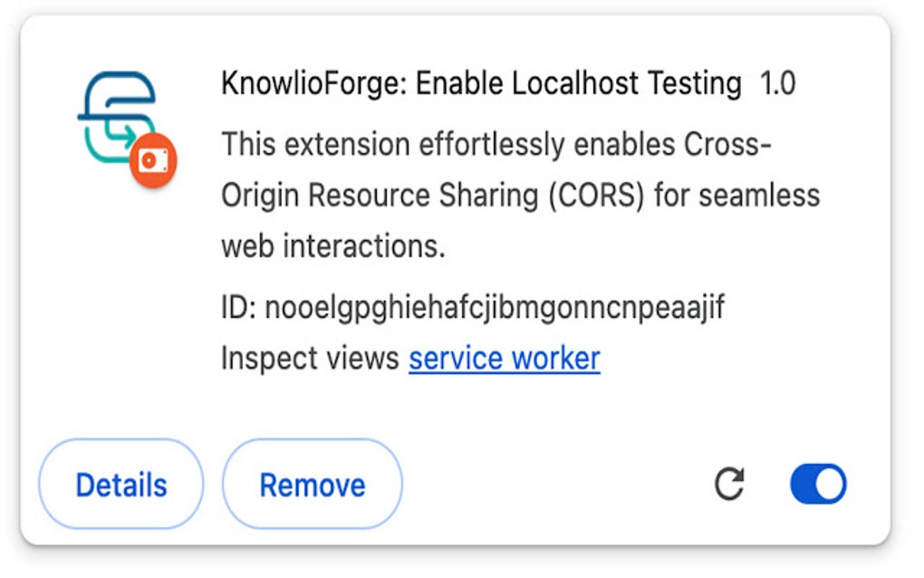Click the "ID:" label
The image size is (924, 578).
coord(238,309)
